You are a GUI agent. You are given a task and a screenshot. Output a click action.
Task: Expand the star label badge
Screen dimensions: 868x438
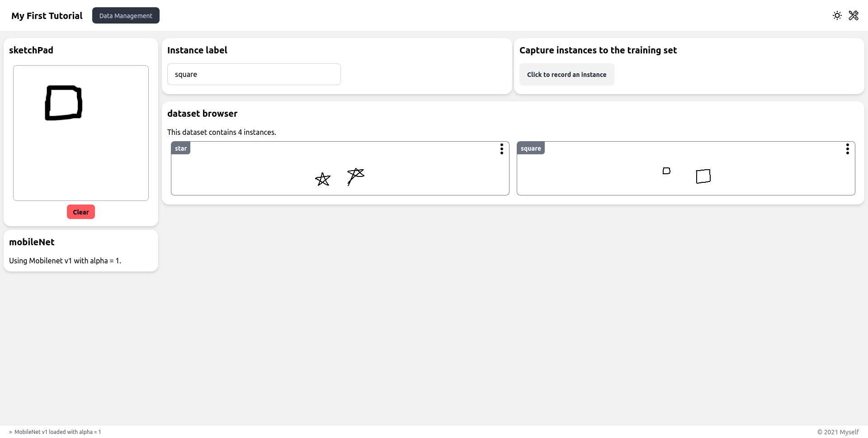pyautogui.click(x=181, y=148)
